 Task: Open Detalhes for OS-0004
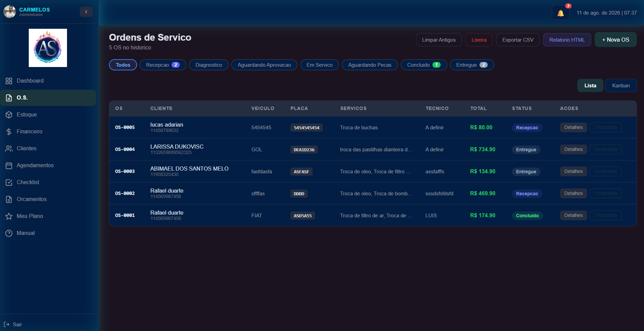pyautogui.click(x=573, y=150)
